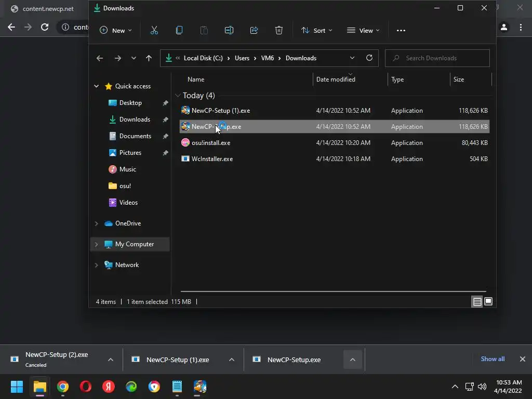Click the Share icon in toolbar
Image resolution: width=532 pixels, height=399 pixels.
254,31
